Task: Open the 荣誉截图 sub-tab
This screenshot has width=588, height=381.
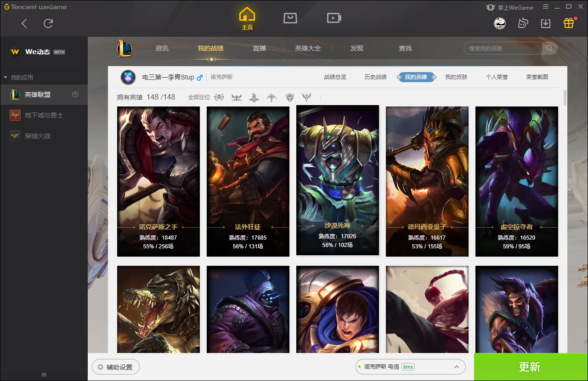Action: [x=537, y=77]
